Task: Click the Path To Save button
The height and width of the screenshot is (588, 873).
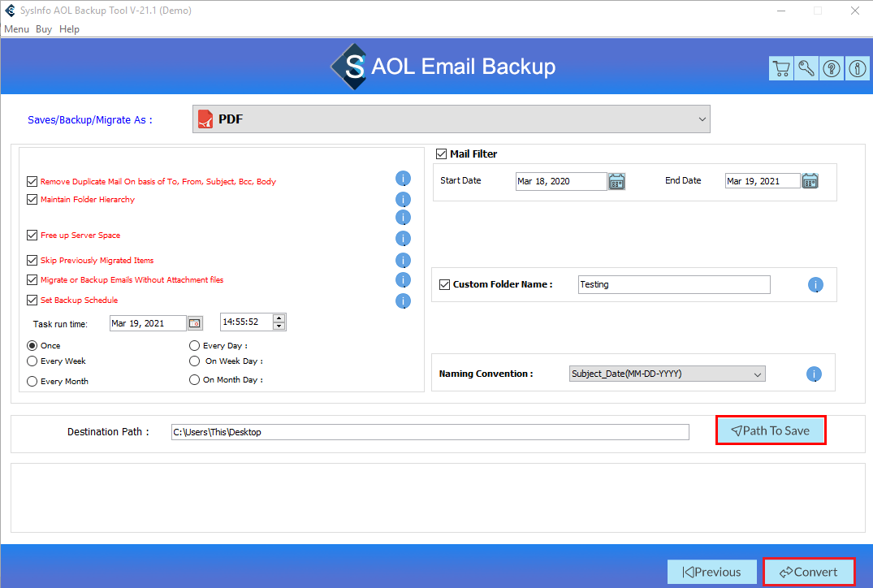Action: tap(770, 430)
